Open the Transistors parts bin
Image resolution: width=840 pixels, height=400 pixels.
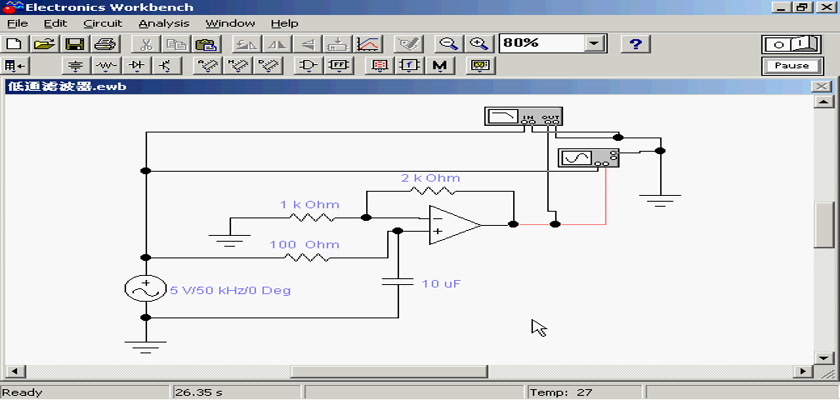click(x=167, y=66)
